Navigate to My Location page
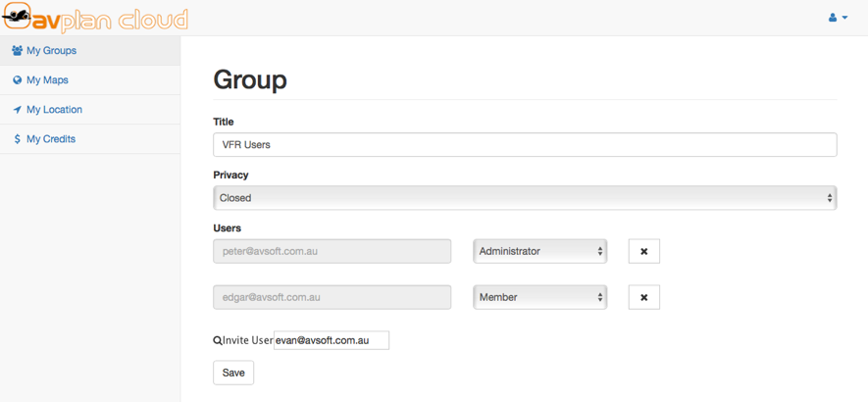The image size is (868, 402). click(54, 110)
